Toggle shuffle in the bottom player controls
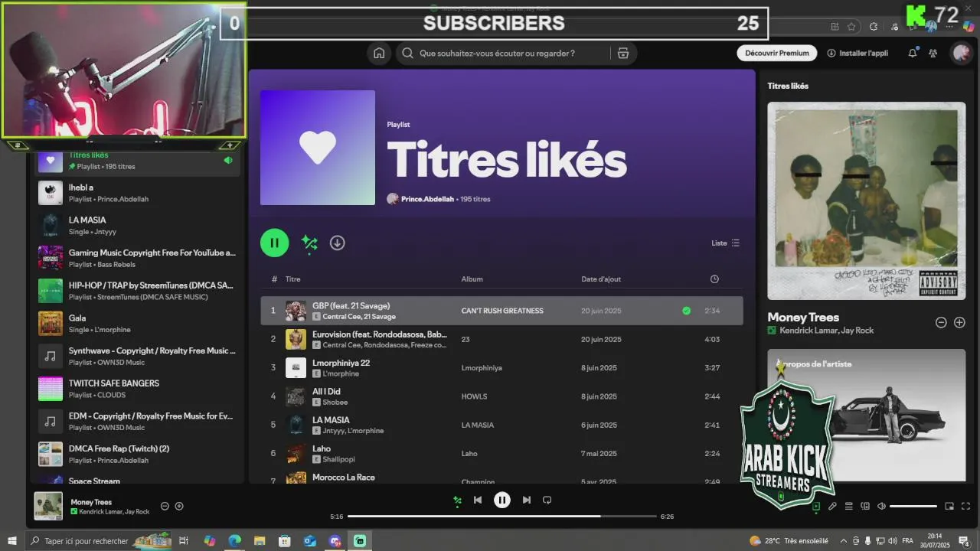The height and width of the screenshot is (551, 980). (x=457, y=500)
